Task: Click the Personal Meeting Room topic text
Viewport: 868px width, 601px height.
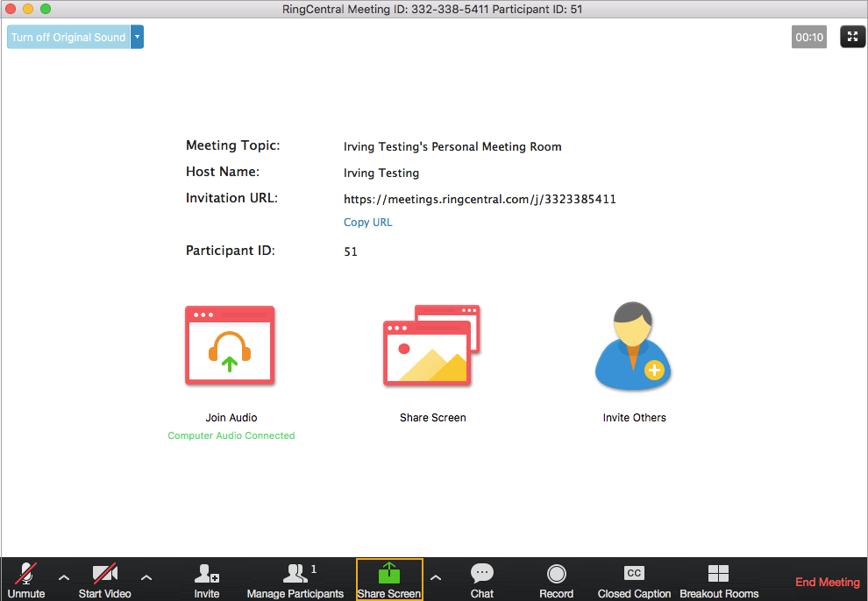Action: point(452,146)
